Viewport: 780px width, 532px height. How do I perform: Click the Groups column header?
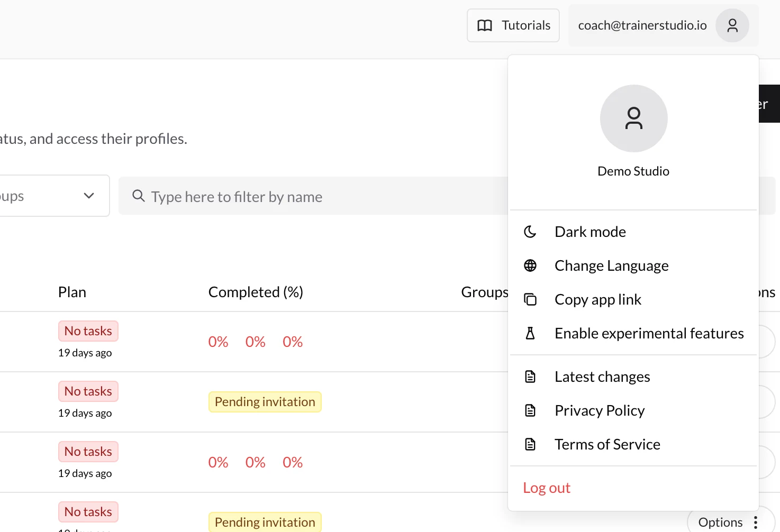pyautogui.click(x=484, y=292)
